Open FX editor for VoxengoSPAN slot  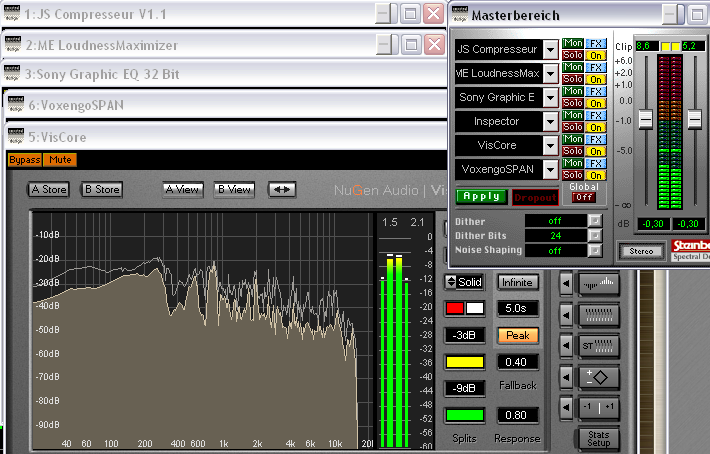[x=596, y=163]
